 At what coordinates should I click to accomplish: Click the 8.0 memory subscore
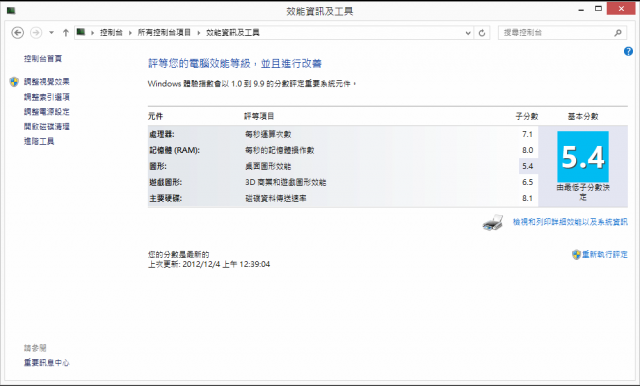(527, 150)
